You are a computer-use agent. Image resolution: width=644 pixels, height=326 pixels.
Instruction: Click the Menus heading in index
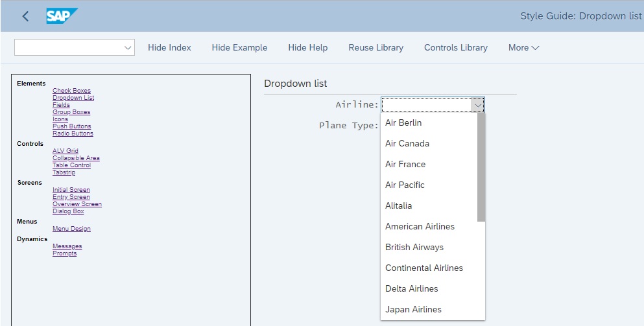click(27, 221)
